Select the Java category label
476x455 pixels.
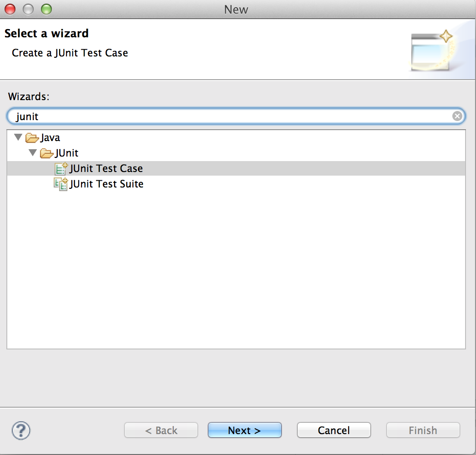point(51,138)
